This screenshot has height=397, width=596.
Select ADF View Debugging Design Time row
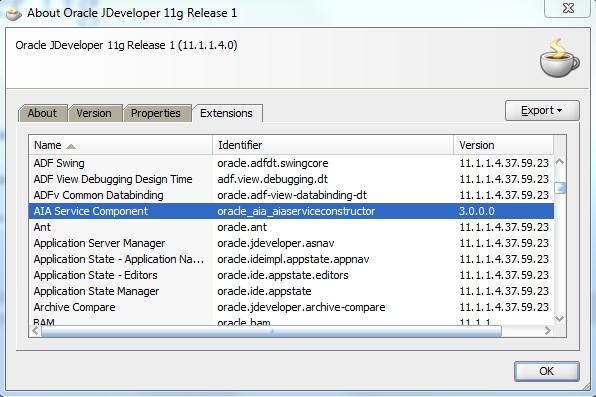pyautogui.click(x=291, y=179)
